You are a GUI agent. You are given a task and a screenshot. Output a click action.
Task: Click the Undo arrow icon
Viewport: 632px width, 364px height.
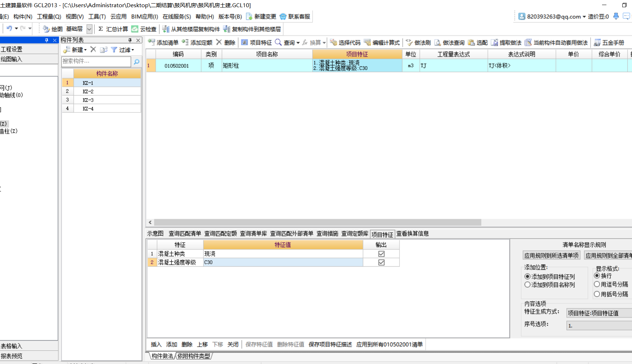click(9, 28)
